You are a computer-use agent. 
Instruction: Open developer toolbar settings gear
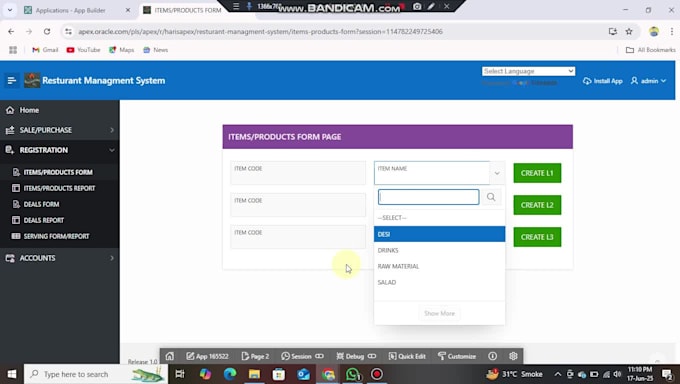pyautogui.click(x=513, y=356)
